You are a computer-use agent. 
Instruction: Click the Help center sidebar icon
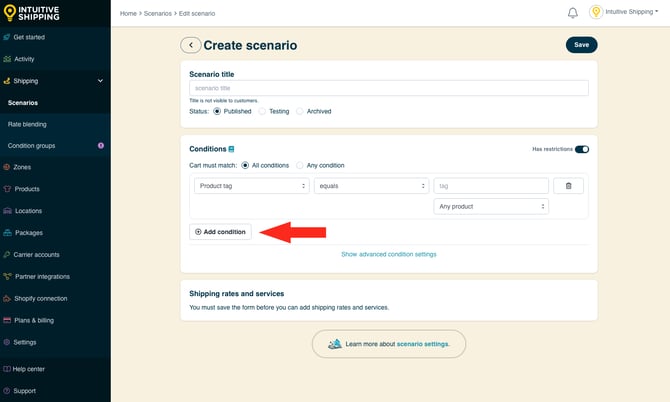click(6, 369)
